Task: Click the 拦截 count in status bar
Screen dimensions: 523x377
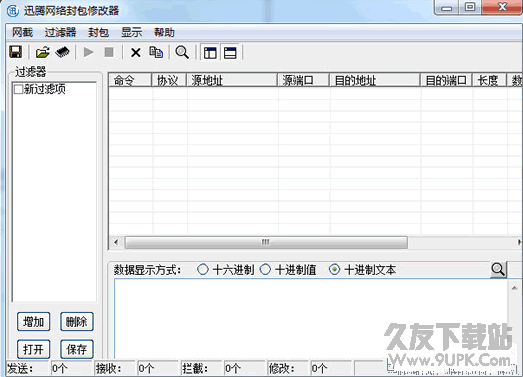Action: click(x=244, y=368)
